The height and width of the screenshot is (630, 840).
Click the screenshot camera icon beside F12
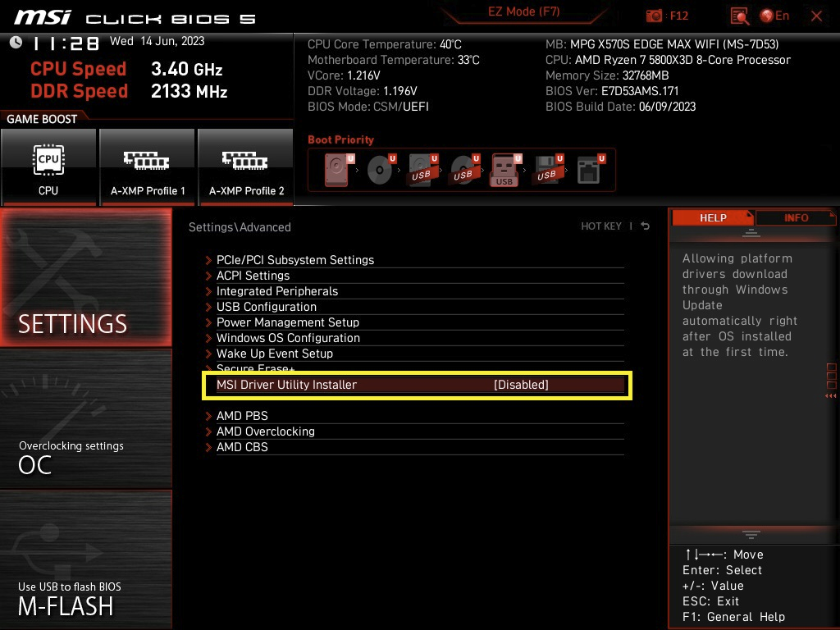pyautogui.click(x=654, y=16)
